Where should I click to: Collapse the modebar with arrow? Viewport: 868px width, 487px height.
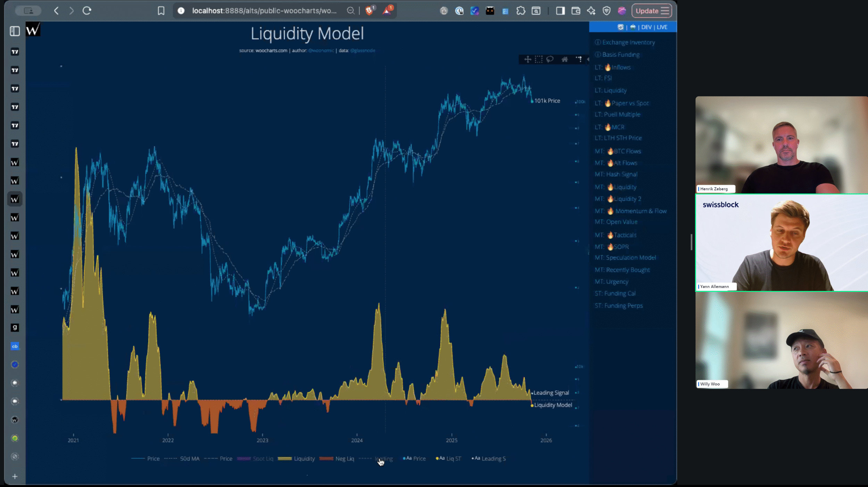[x=588, y=59]
